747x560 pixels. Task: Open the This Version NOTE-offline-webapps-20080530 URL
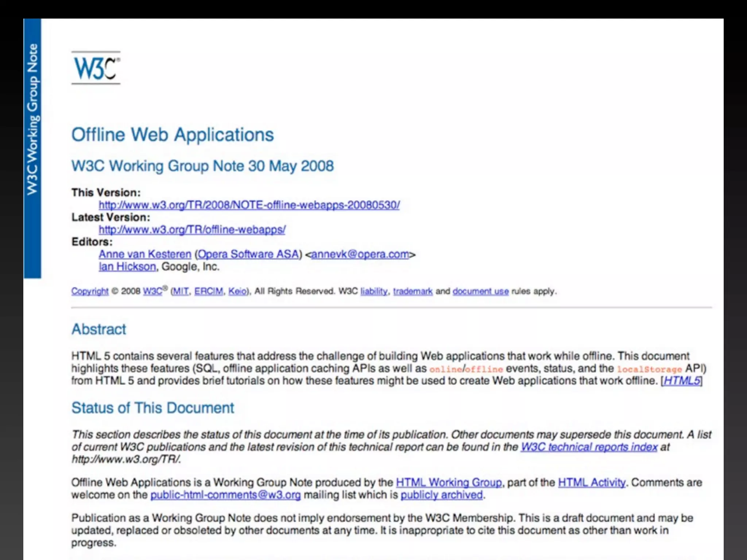coord(249,205)
